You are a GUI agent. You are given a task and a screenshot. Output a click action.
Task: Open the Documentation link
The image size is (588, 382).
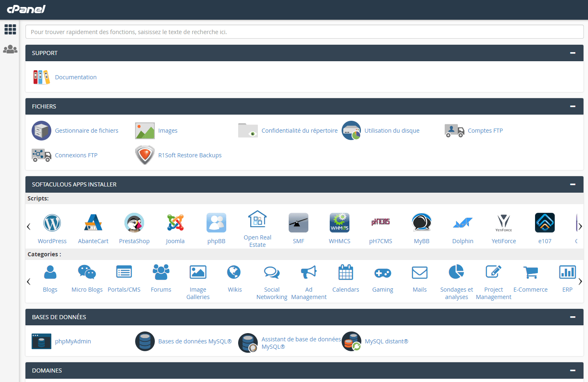[76, 77]
